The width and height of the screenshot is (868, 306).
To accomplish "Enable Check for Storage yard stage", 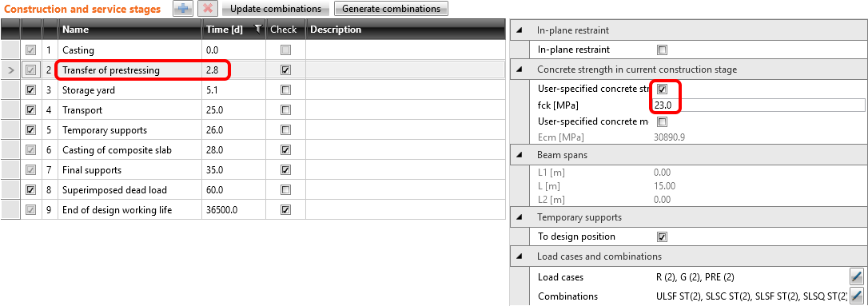I will (285, 90).
